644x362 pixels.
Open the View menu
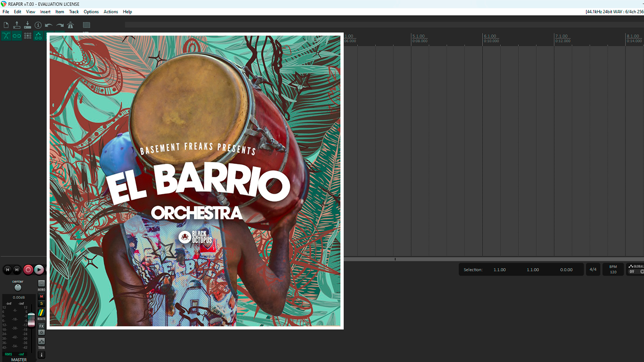[31, 12]
